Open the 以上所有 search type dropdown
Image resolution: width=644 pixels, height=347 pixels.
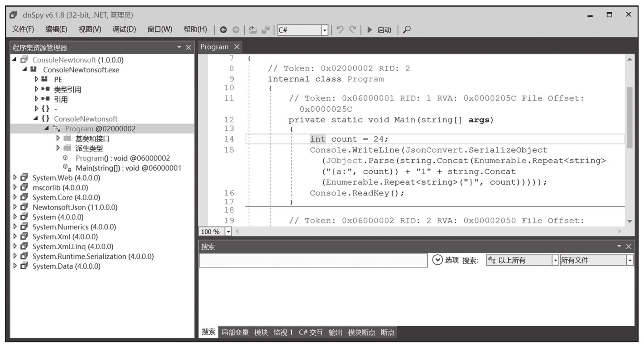(x=555, y=260)
